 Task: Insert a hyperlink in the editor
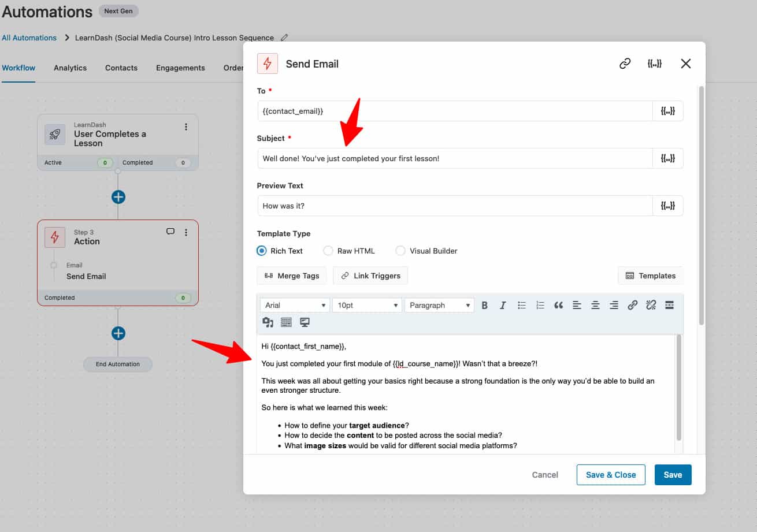point(632,305)
